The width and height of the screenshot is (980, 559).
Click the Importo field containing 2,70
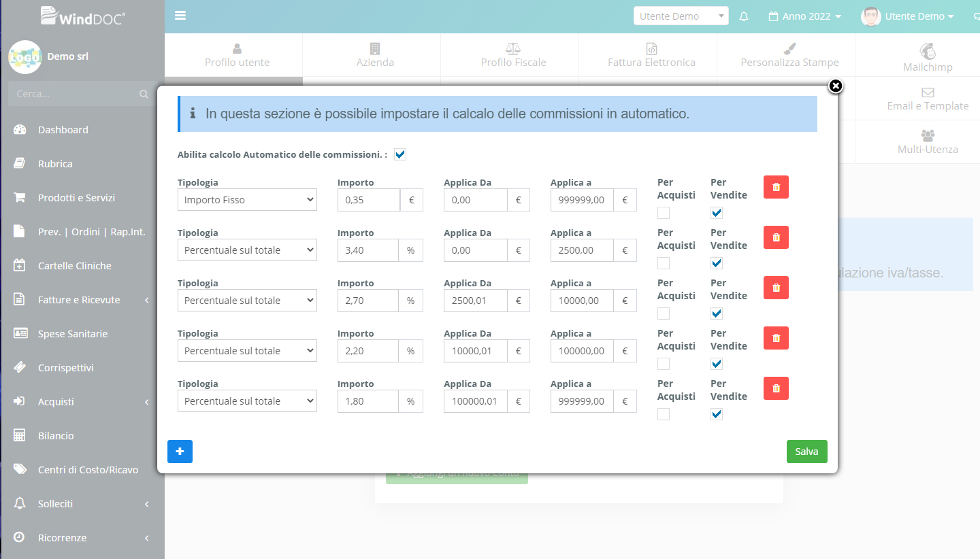[x=367, y=301]
